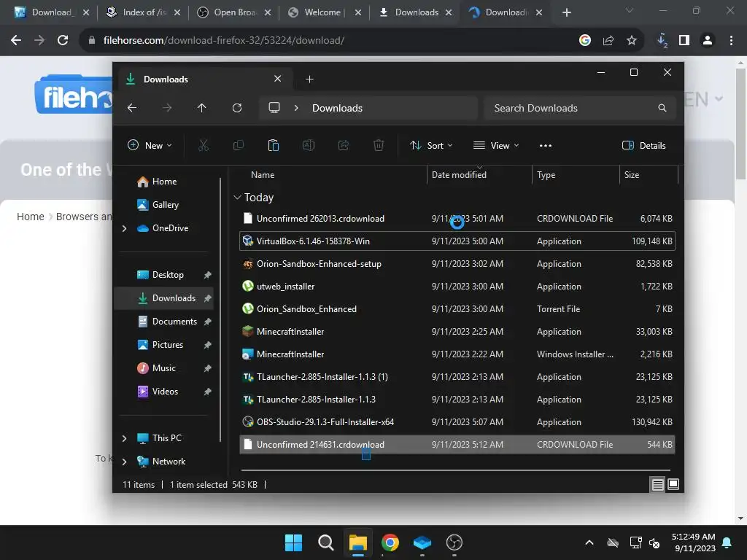Open the Sort dropdown

tap(431, 145)
